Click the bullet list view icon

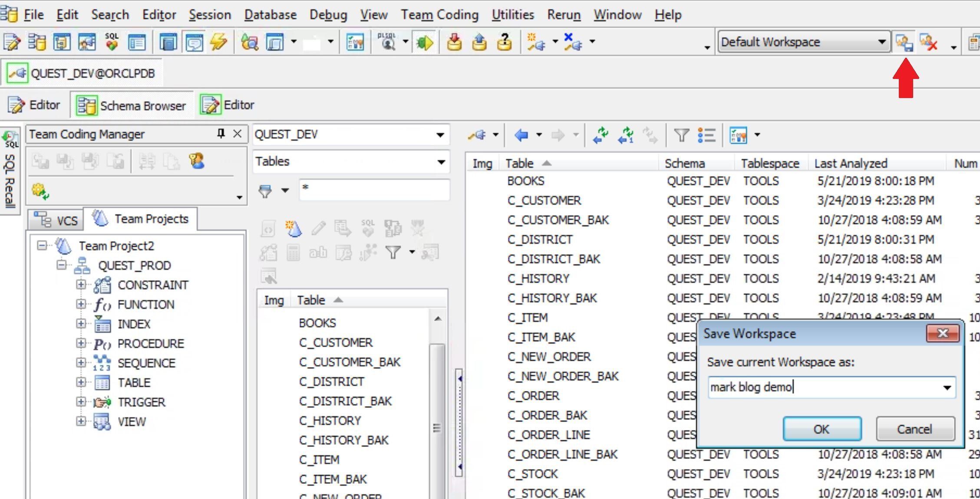706,135
